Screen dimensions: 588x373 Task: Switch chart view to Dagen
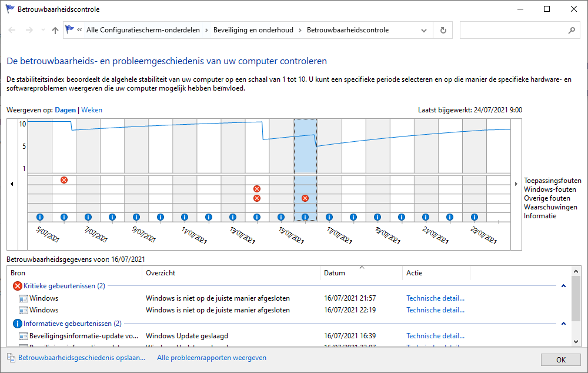pyautogui.click(x=65, y=110)
